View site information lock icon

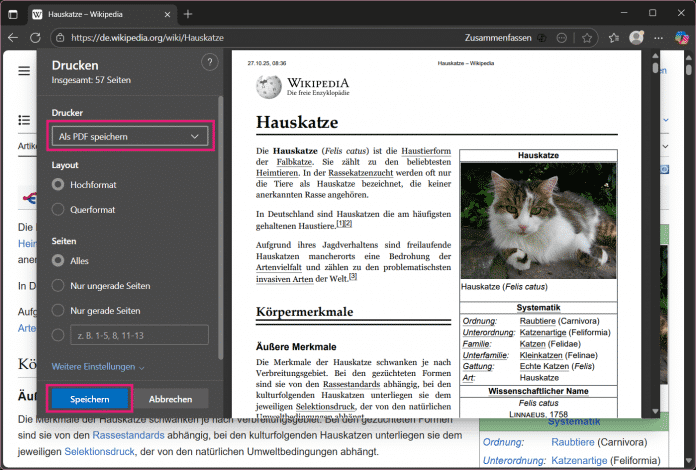(60, 38)
